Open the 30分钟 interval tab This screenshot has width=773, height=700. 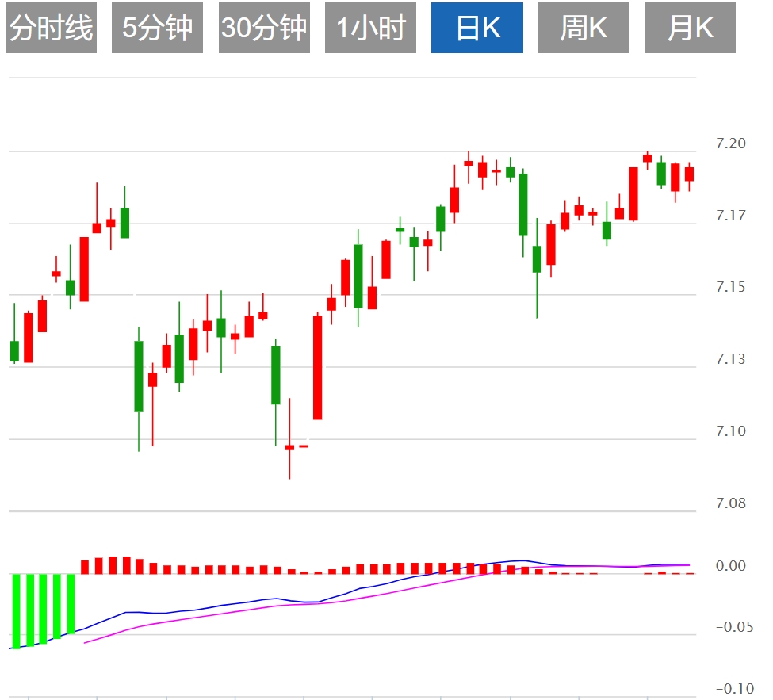pos(264,29)
